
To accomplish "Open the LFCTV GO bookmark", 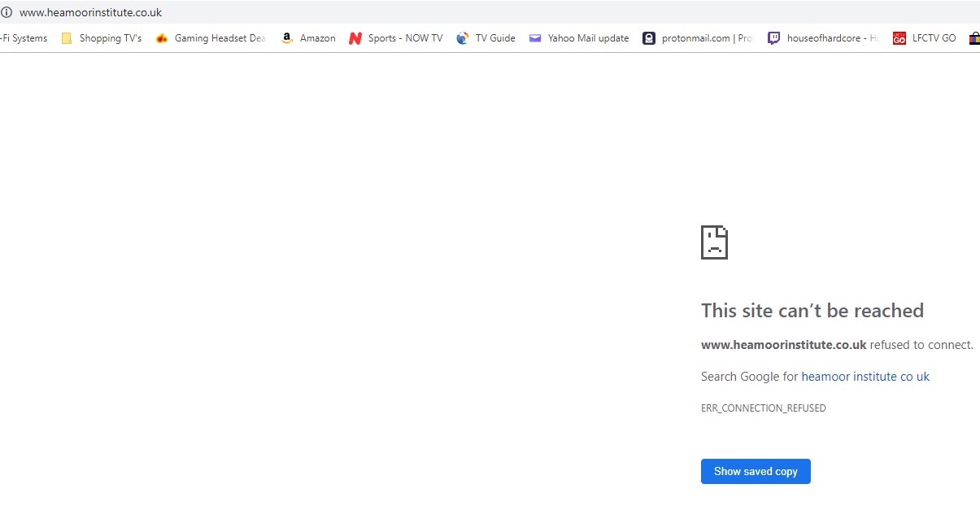I will pos(925,38).
